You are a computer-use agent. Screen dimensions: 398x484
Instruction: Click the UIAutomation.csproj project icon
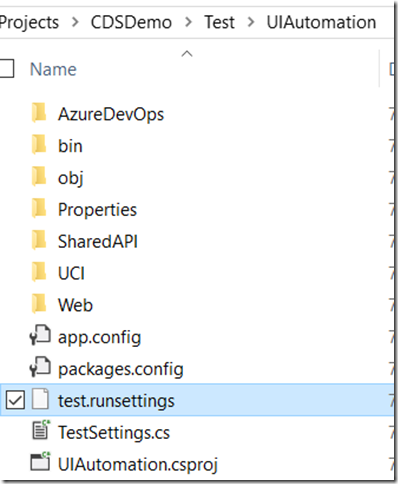[x=40, y=462]
